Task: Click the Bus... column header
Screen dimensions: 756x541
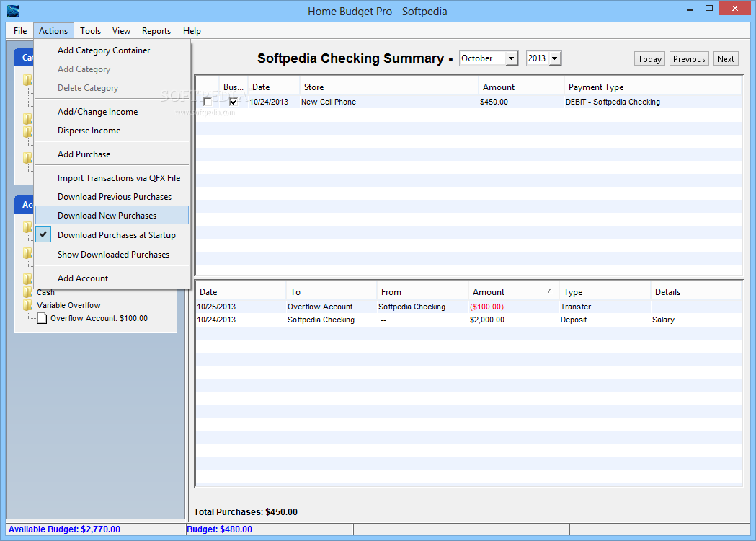Action: [x=234, y=87]
